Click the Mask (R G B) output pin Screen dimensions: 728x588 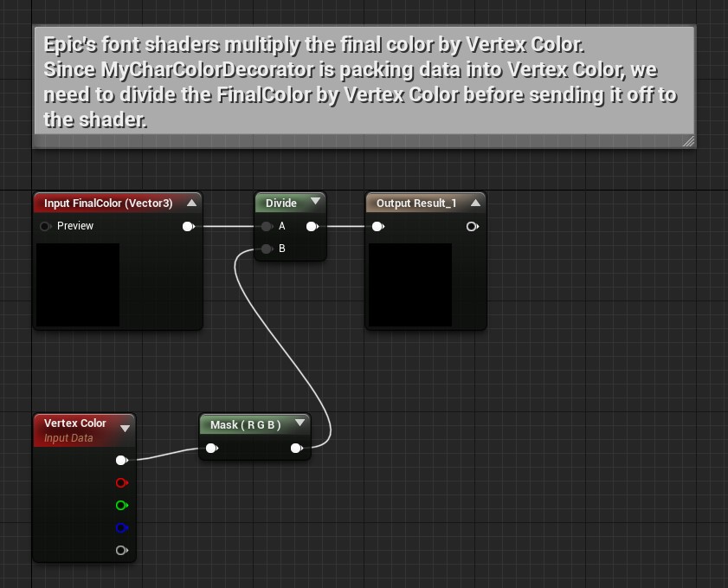[x=296, y=449]
